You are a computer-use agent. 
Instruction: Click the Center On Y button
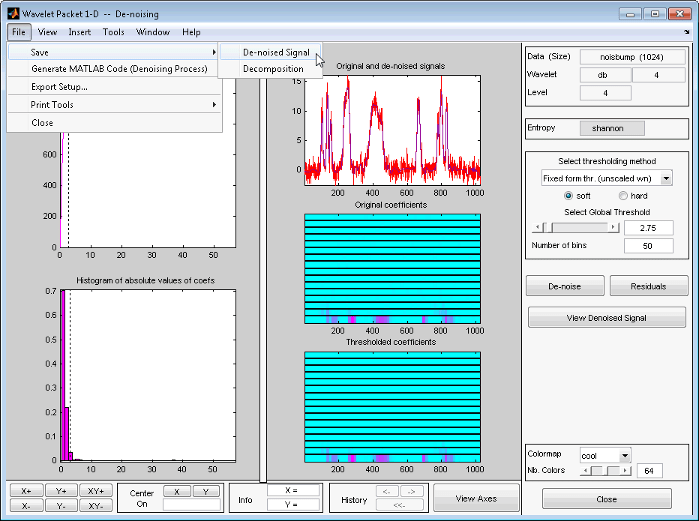click(206, 491)
